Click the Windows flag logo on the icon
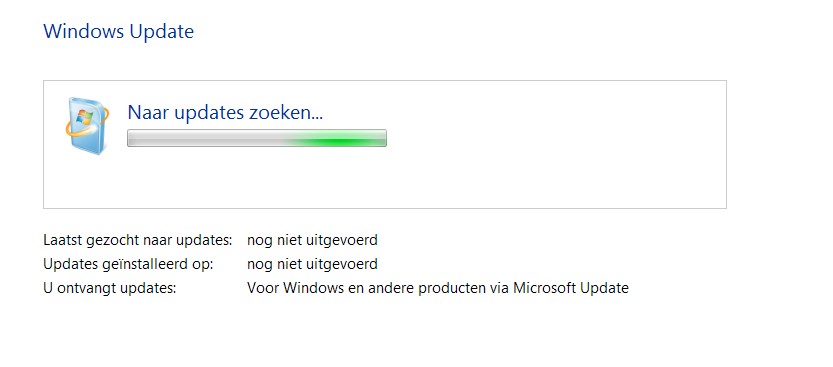This screenshot has width=833, height=367. [x=84, y=117]
